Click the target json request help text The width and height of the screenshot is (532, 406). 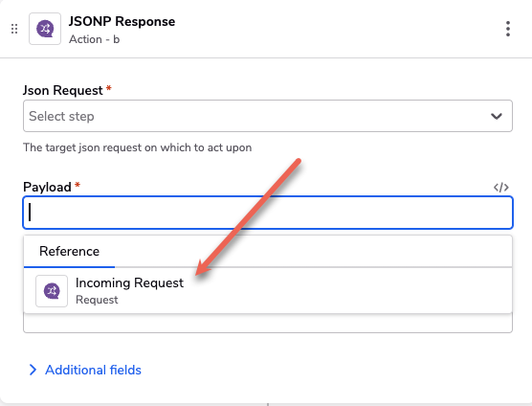point(138,147)
